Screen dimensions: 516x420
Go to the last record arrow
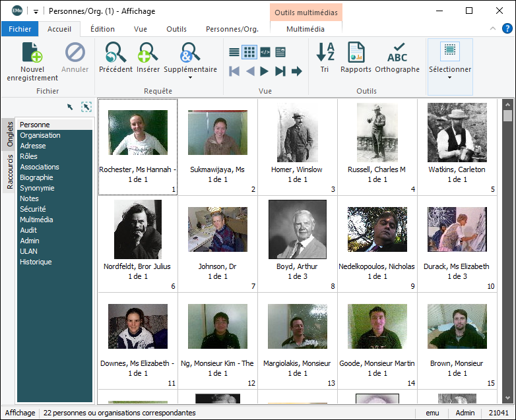[280, 71]
